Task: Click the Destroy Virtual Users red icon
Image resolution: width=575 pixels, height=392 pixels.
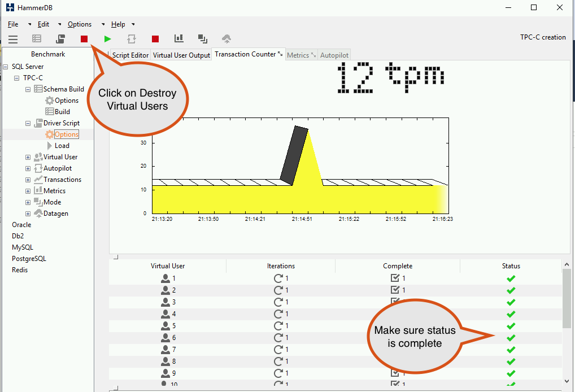Action: click(x=84, y=39)
